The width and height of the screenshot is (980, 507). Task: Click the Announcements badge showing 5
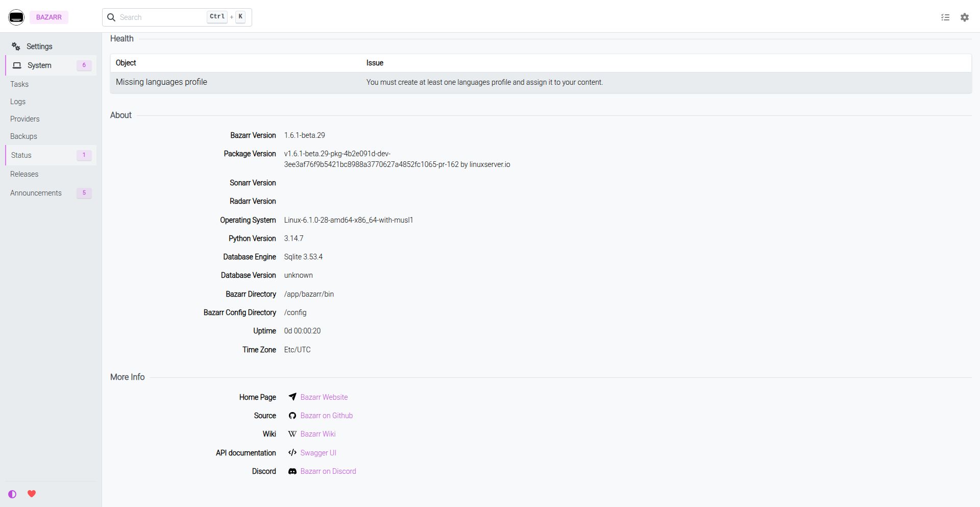[84, 193]
